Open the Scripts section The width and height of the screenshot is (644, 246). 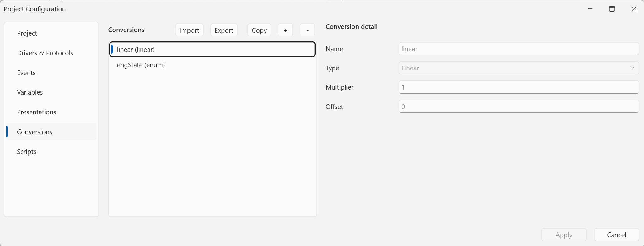click(51, 152)
